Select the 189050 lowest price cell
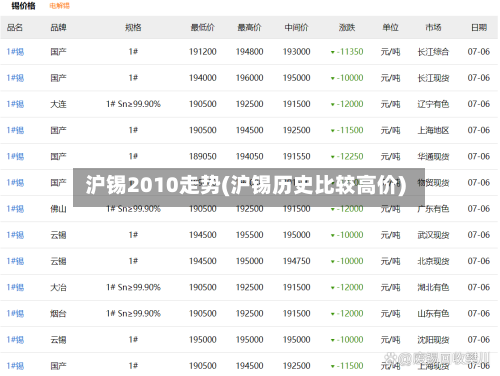This screenshot has width=500, height=376. pyautogui.click(x=203, y=156)
